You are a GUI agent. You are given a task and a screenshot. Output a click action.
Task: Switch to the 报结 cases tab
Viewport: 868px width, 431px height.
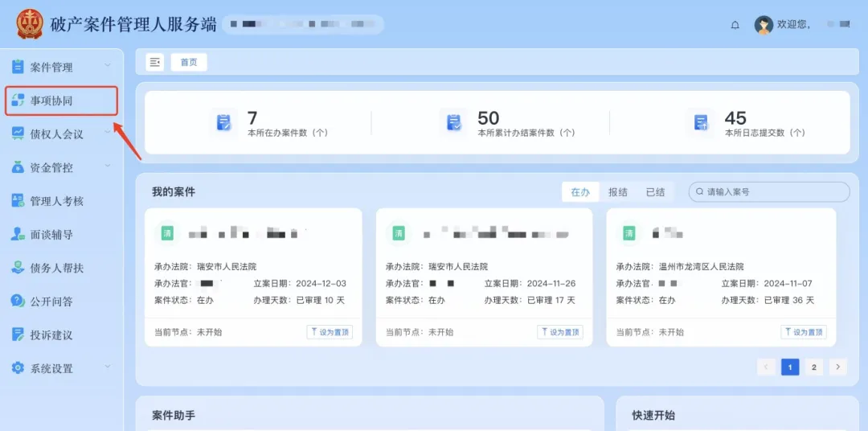pos(618,192)
